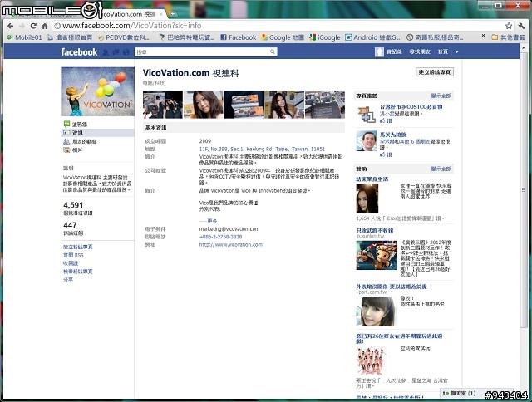Open the VicoVation page profile picture
The image size is (532, 402).
click(x=98, y=91)
